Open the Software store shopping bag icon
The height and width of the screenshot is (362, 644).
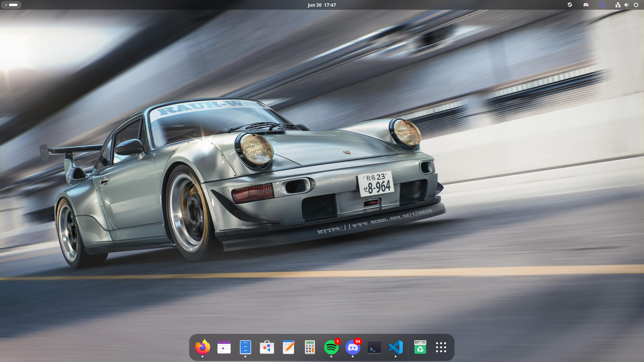pos(267,347)
